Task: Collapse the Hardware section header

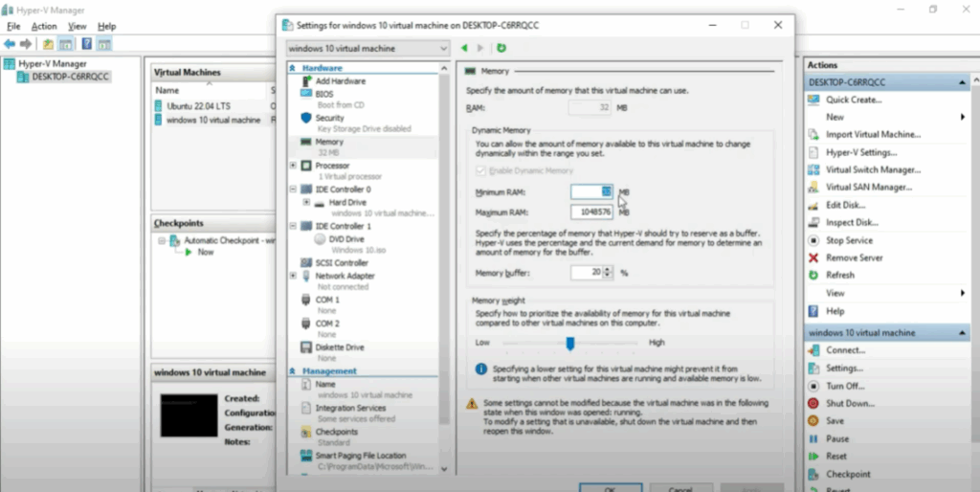Action: [292, 68]
